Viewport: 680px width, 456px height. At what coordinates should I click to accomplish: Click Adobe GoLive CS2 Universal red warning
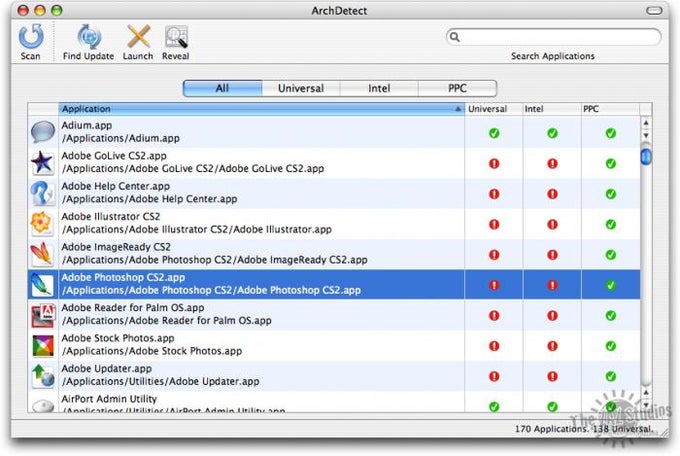(x=494, y=164)
